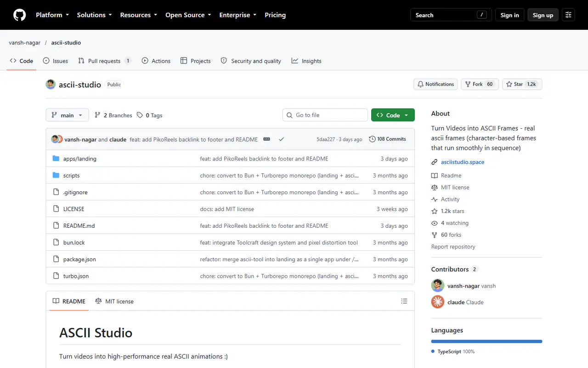Click the TypeScript language bar

click(x=486, y=341)
